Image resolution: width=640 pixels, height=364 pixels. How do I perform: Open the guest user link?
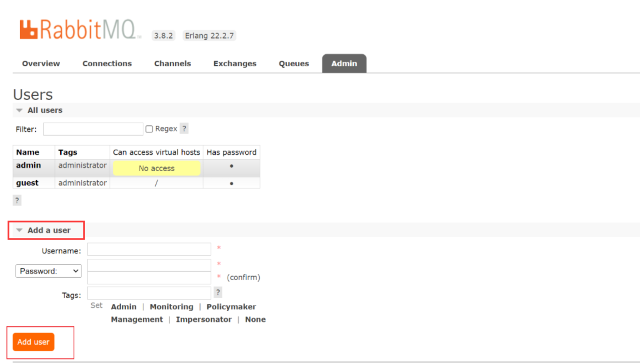pos(27,183)
